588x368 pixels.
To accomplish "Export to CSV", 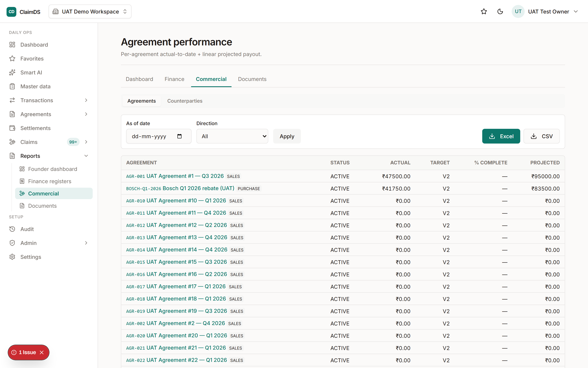I will click(x=542, y=136).
